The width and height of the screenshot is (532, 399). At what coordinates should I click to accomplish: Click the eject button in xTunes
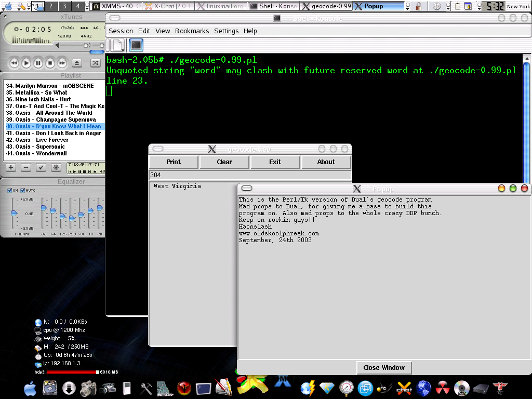point(77,63)
